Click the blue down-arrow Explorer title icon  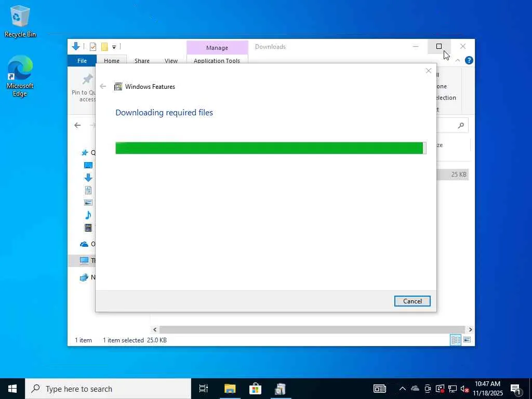(76, 46)
